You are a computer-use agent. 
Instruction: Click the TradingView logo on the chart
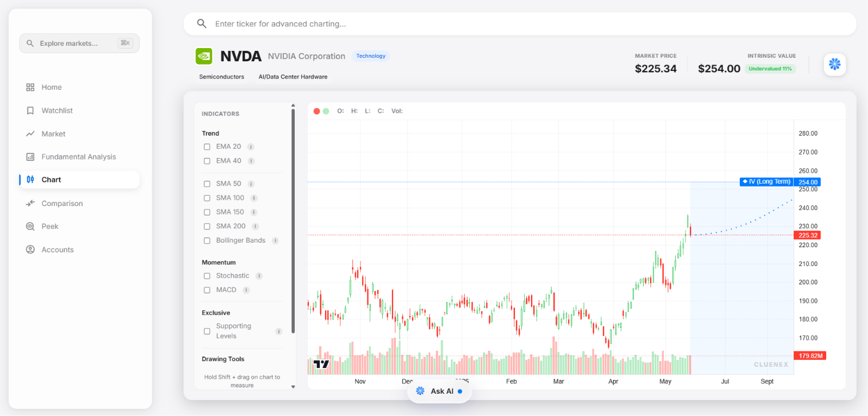pos(322,365)
